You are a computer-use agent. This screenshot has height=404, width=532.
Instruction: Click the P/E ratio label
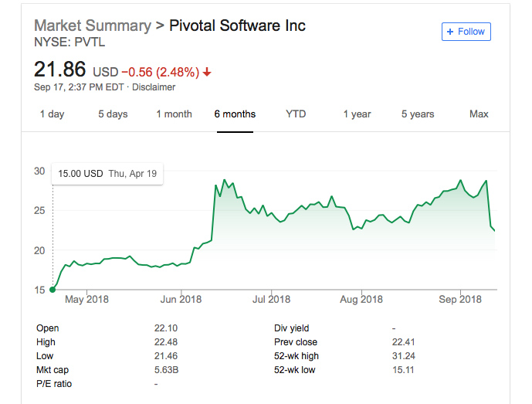click(x=54, y=384)
